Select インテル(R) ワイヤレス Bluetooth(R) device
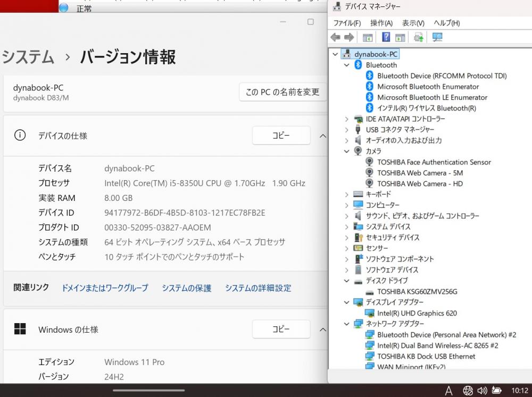 [x=427, y=108]
